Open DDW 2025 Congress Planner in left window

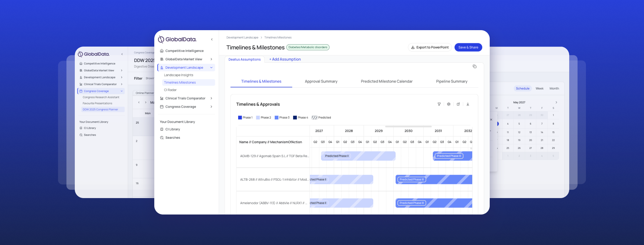[x=103, y=110]
